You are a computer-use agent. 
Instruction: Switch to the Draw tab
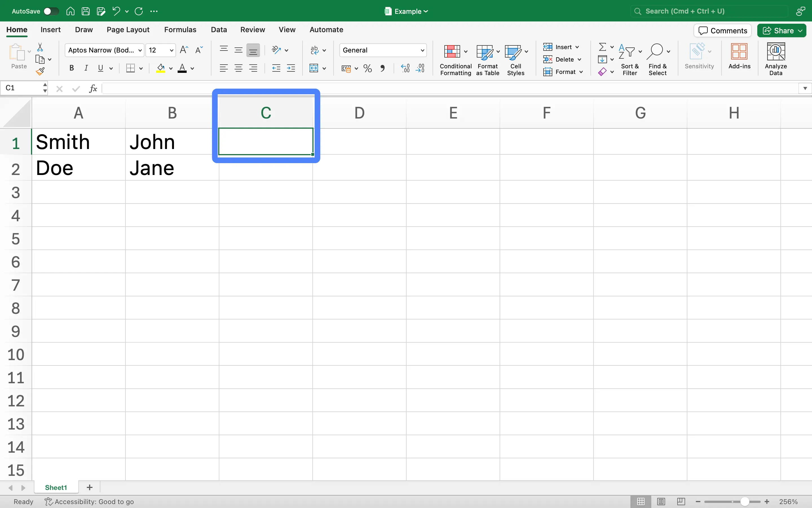(x=84, y=30)
